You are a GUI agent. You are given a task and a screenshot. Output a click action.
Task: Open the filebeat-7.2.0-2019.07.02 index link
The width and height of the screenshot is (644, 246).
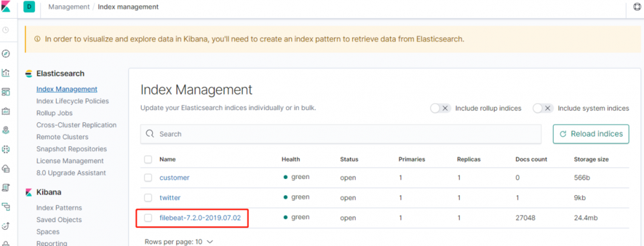pyautogui.click(x=200, y=218)
